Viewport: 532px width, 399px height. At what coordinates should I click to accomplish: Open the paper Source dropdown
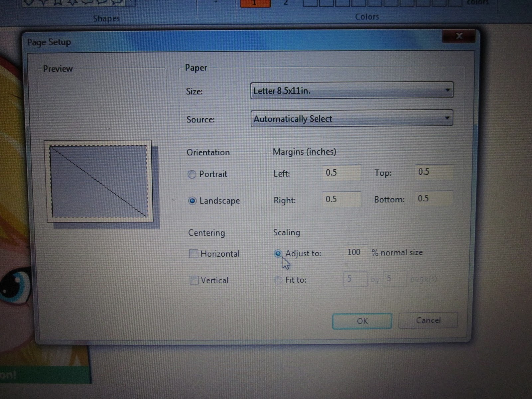pos(352,118)
